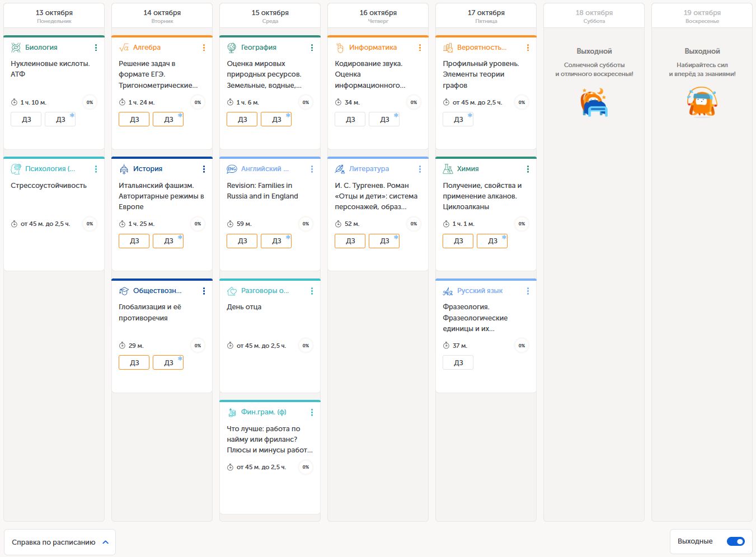Click the ДЗ button under Русский язык

(458, 363)
